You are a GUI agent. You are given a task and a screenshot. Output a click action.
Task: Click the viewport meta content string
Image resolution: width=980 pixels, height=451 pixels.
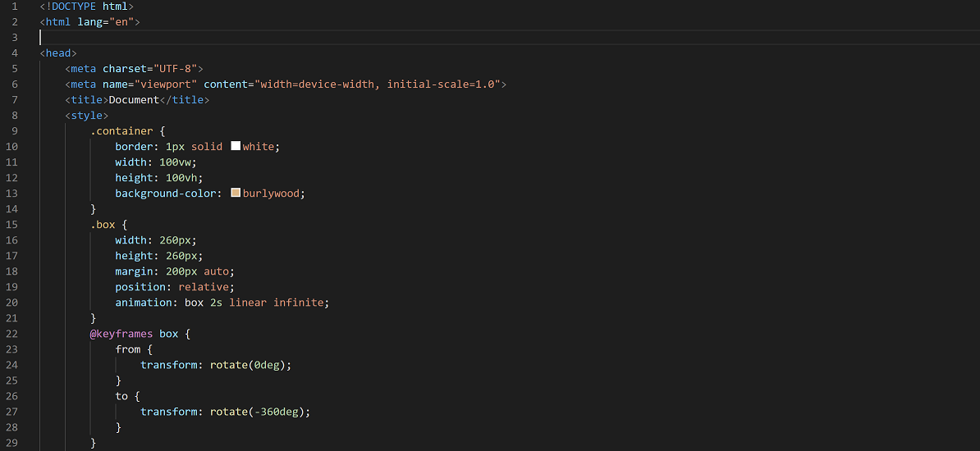(x=380, y=84)
